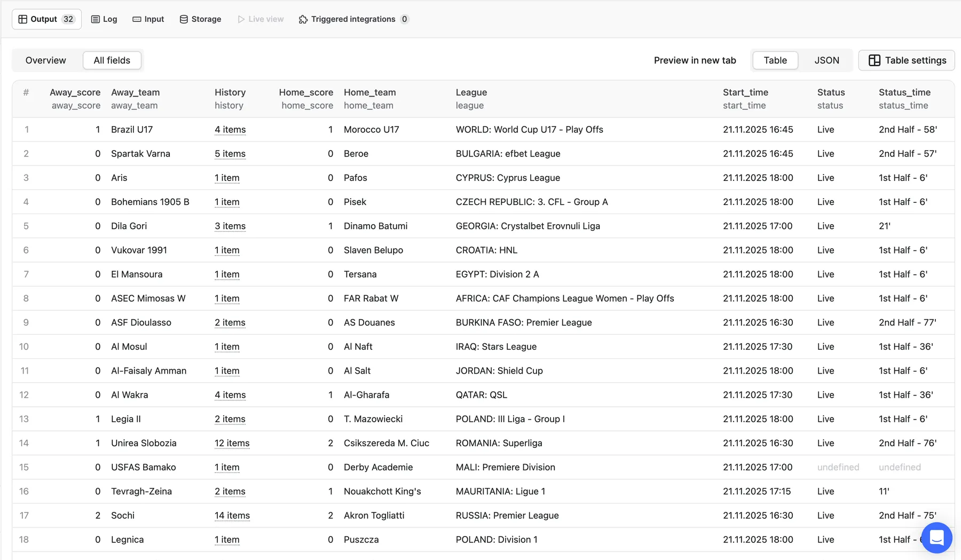Select the Table view mode
Viewport: 961px width, 560px height.
(x=775, y=60)
